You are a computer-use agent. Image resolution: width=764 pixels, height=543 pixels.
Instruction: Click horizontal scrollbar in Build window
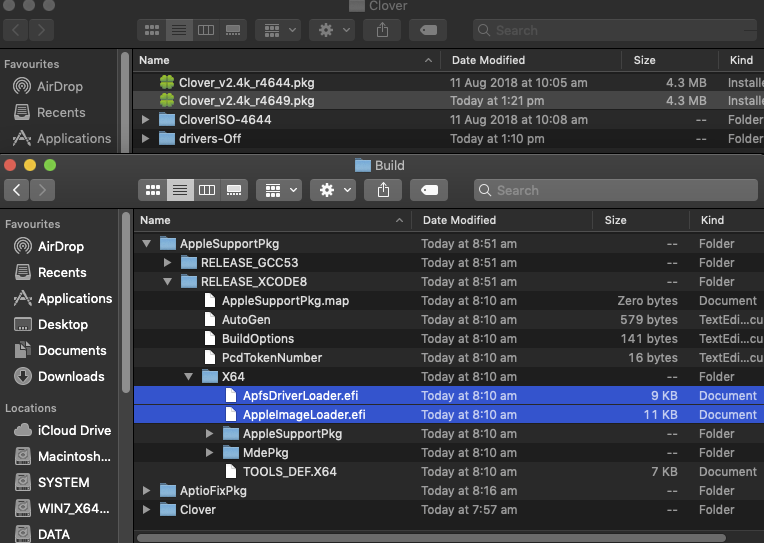tap(431, 538)
